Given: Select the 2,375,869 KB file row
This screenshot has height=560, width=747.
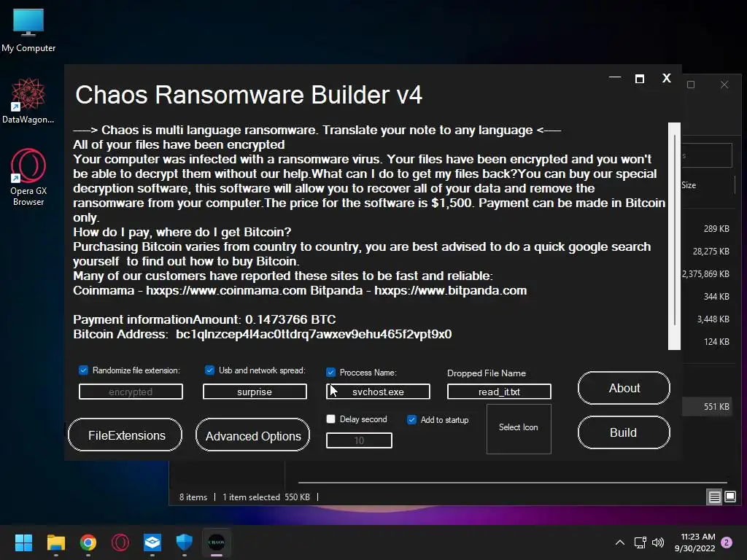Looking at the screenshot, I should (x=708, y=274).
